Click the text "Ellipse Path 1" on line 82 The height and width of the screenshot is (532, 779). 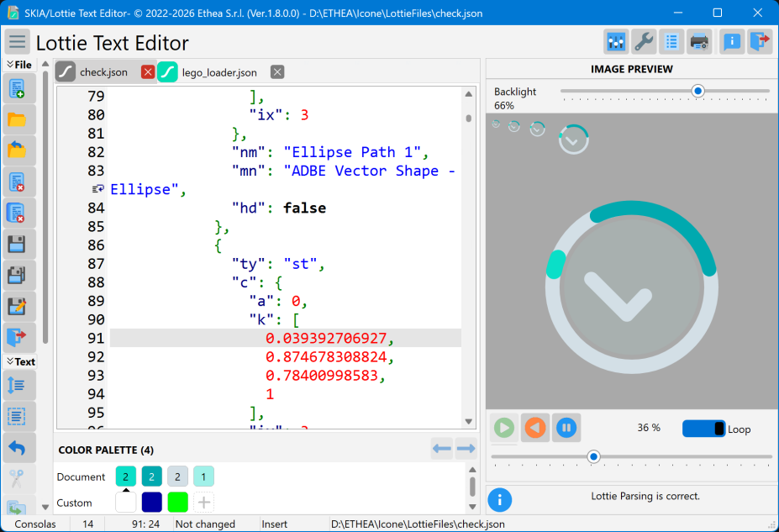point(352,152)
